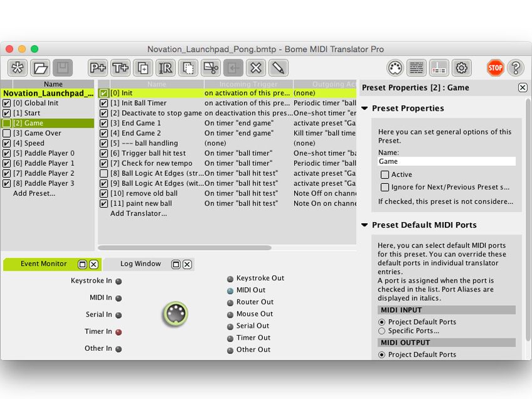
Task: Collapse the Preset Default MIDI Ports section
Action: pyautogui.click(x=366, y=225)
